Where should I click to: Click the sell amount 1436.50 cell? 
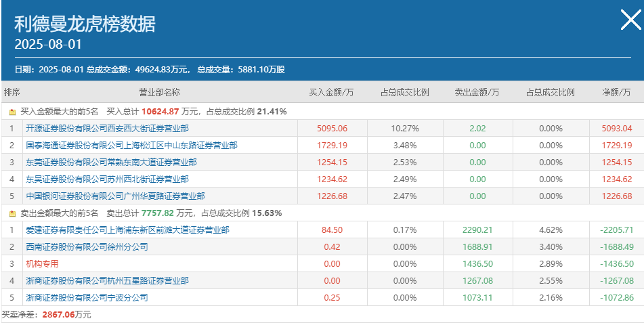(x=477, y=263)
